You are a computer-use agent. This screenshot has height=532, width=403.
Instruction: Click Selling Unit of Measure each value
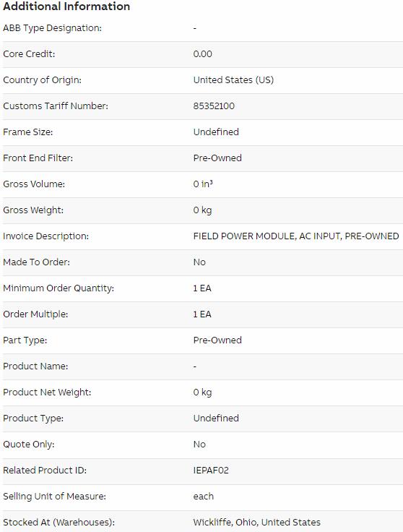point(204,497)
